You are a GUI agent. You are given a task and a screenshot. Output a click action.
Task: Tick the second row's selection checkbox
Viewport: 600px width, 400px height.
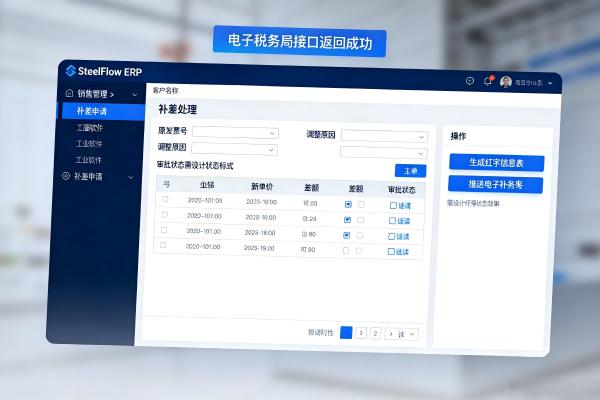165,215
